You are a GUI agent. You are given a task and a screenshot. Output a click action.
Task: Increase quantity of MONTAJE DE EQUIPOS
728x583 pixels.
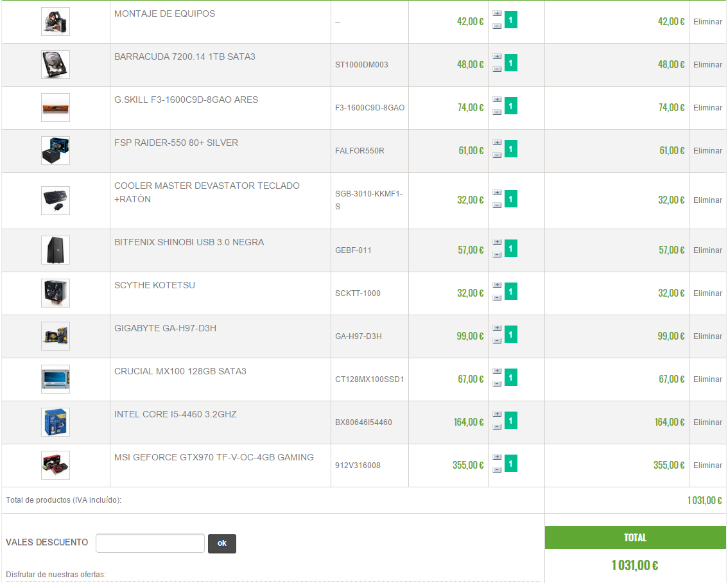[497, 13]
